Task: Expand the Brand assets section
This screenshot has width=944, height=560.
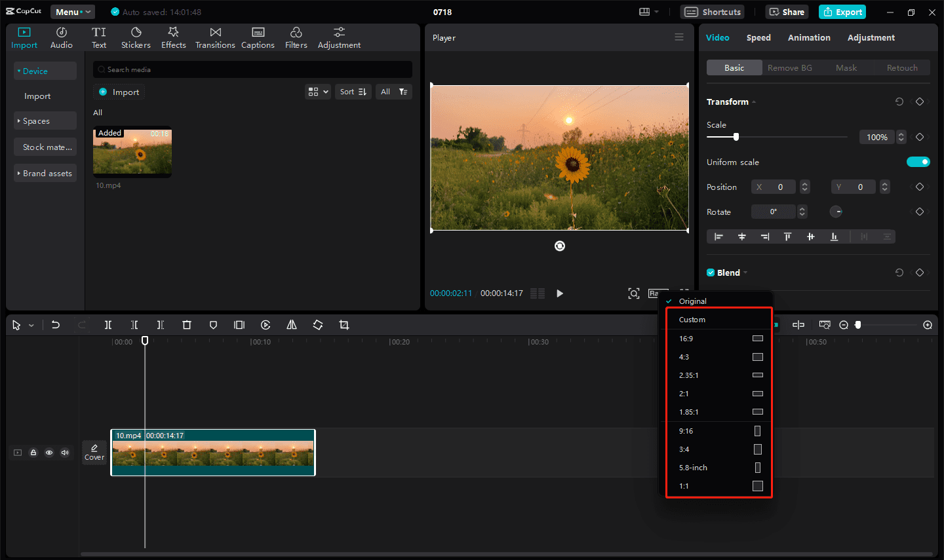Action: pos(45,173)
